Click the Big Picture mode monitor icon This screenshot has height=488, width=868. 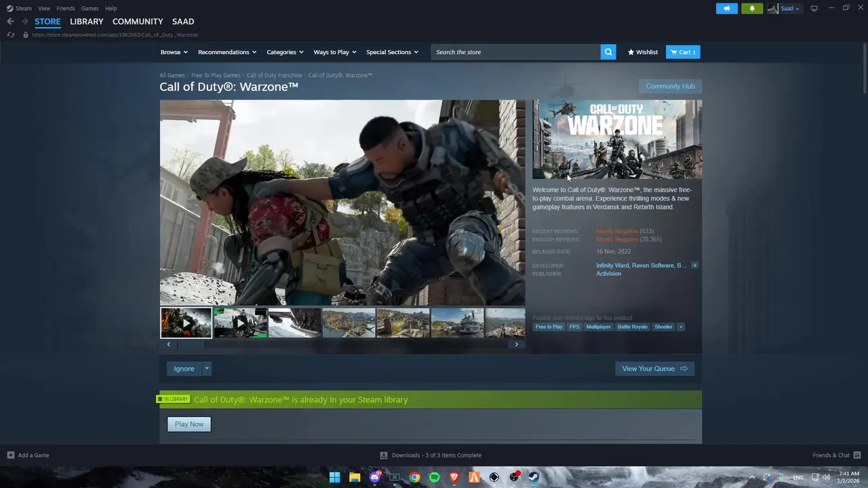coord(814,8)
